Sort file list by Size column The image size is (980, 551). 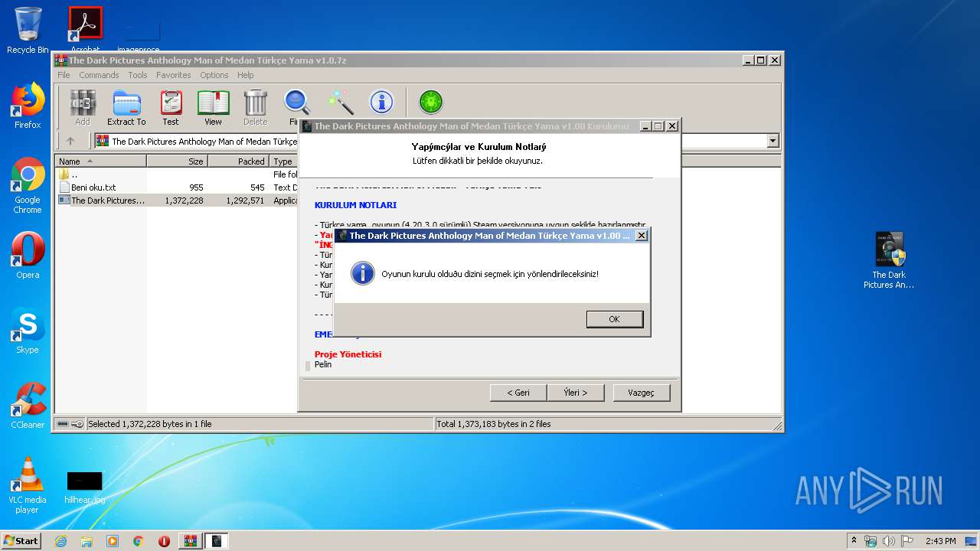click(177, 161)
